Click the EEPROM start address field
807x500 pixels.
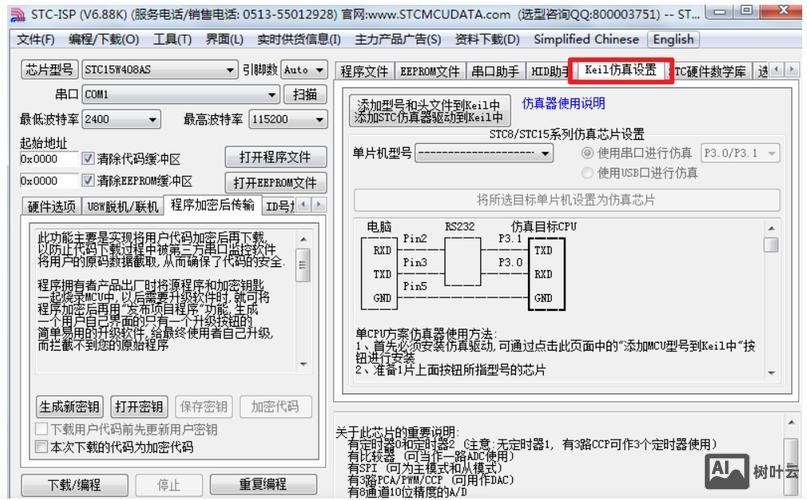point(48,181)
